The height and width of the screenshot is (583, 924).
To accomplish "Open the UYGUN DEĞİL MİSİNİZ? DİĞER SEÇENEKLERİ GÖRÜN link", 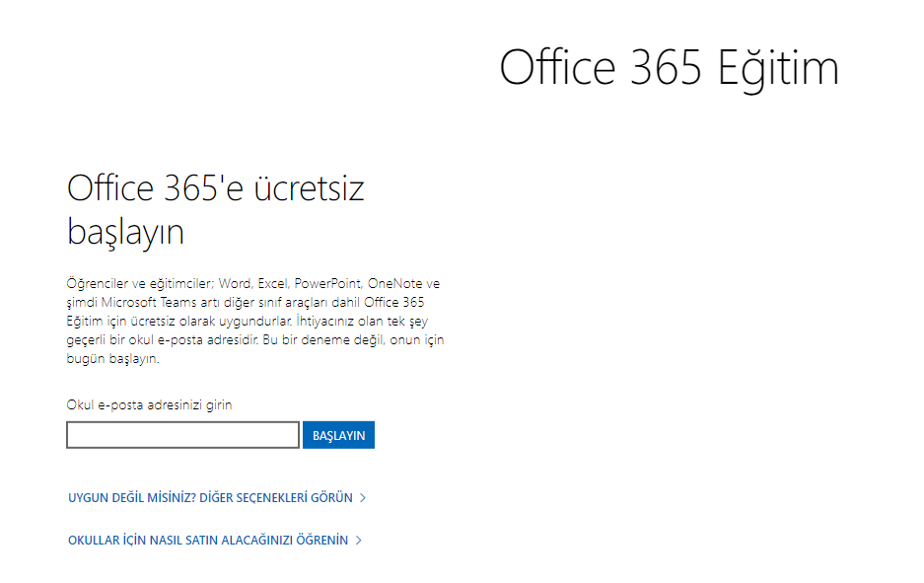I will pos(210,498).
